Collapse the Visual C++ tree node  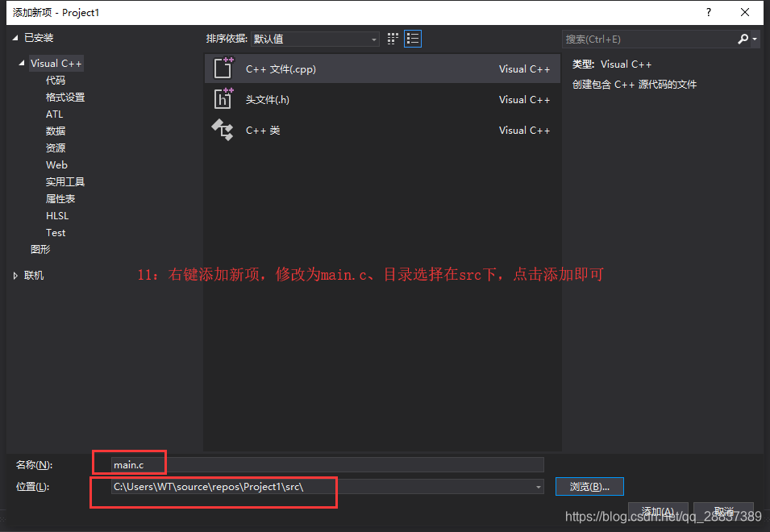(x=22, y=64)
